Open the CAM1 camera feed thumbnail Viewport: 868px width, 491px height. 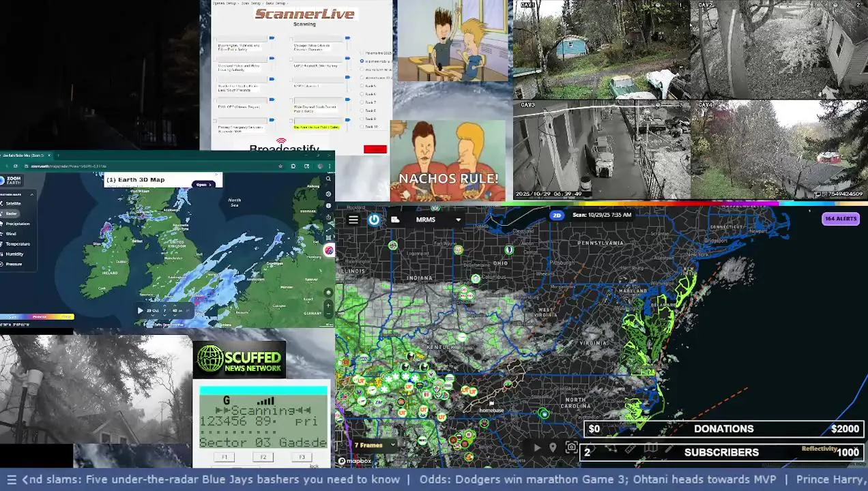[601, 50]
